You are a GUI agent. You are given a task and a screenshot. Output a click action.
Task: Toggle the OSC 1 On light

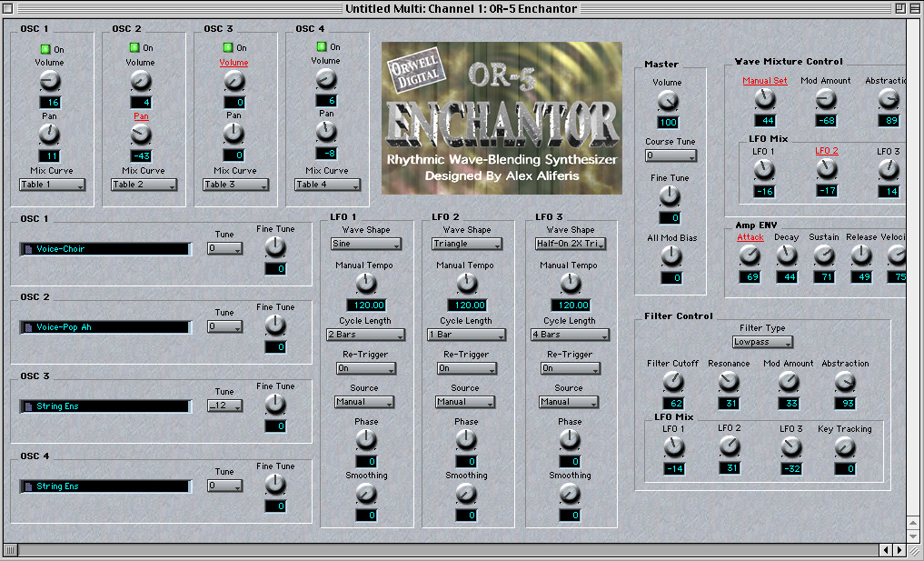pos(45,47)
